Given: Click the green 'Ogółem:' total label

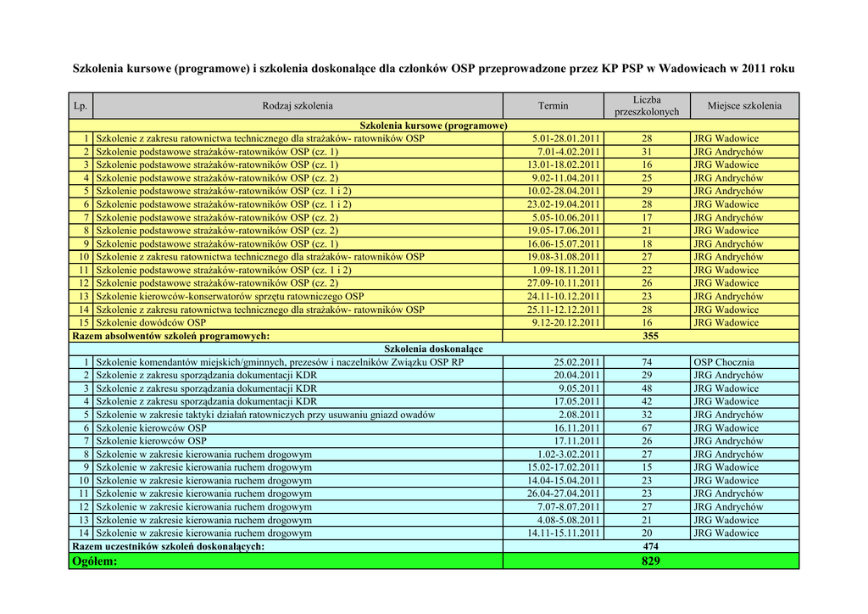Looking at the screenshot, I should click(x=95, y=561).
